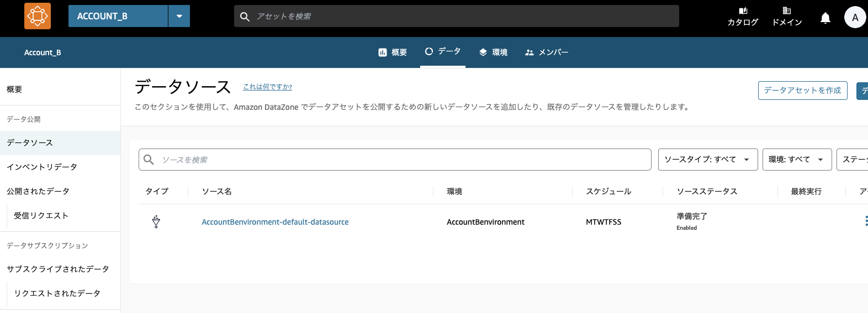Click the これは何ですか? help link
The image size is (868, 313).
click(x=267, y=87)
